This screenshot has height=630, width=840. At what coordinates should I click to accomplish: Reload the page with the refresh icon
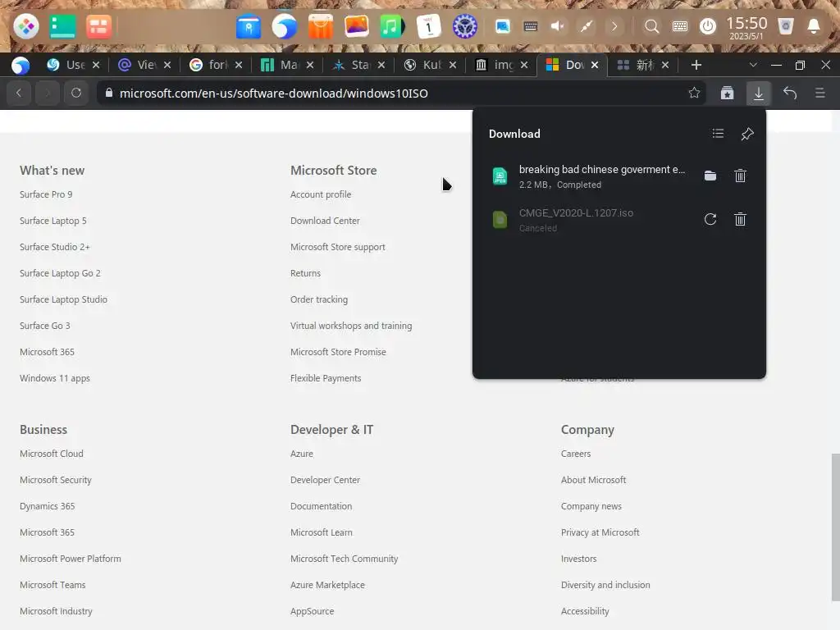(76, 93)
